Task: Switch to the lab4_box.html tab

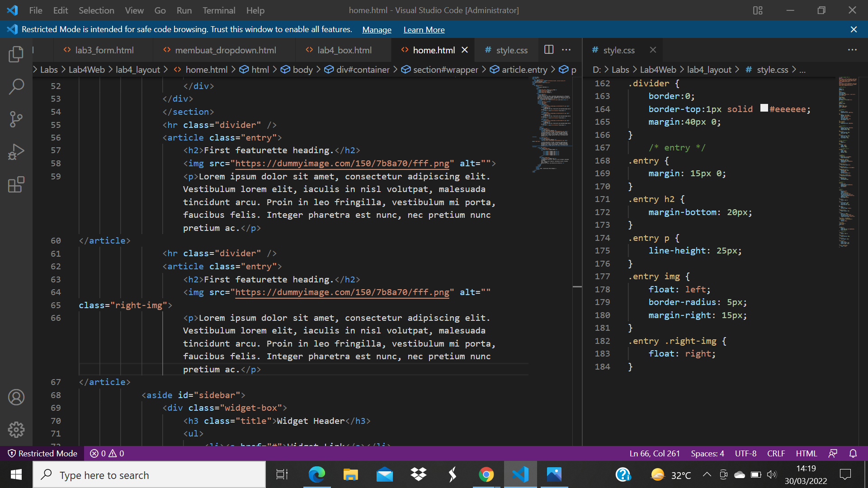Action: [344, 50]
